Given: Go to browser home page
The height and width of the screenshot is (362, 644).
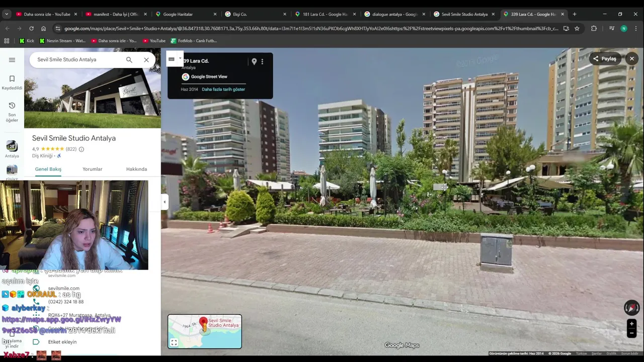Looking at the screenshot, I should pos(43,29).
